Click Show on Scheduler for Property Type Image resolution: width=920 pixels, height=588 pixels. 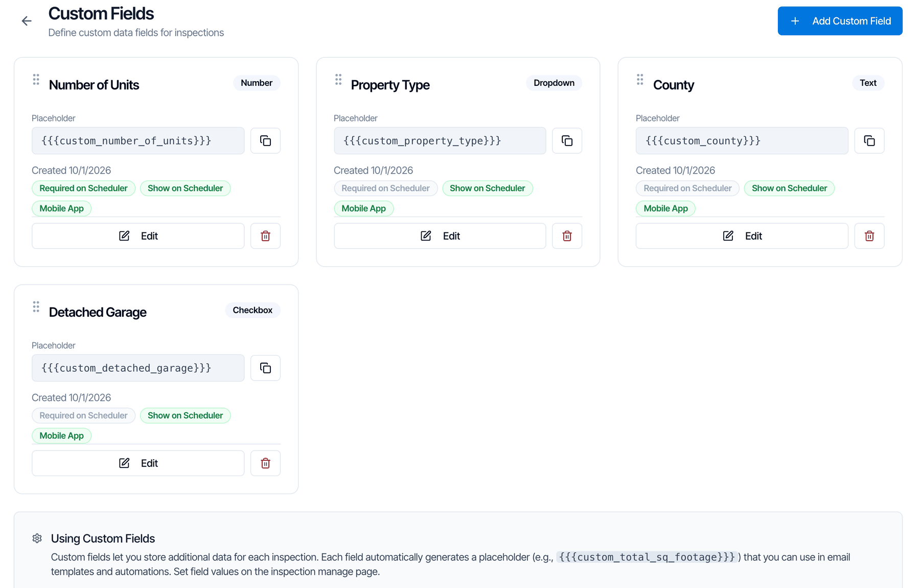487,189
